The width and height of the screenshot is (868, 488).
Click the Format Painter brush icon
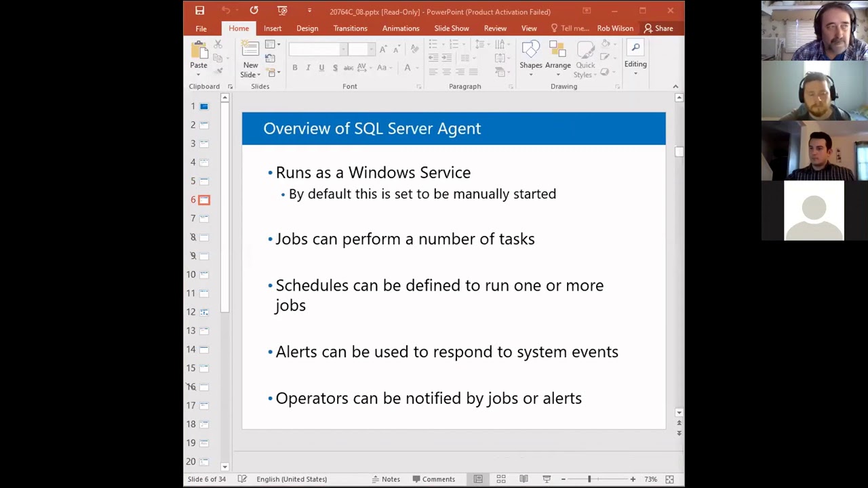218,70
